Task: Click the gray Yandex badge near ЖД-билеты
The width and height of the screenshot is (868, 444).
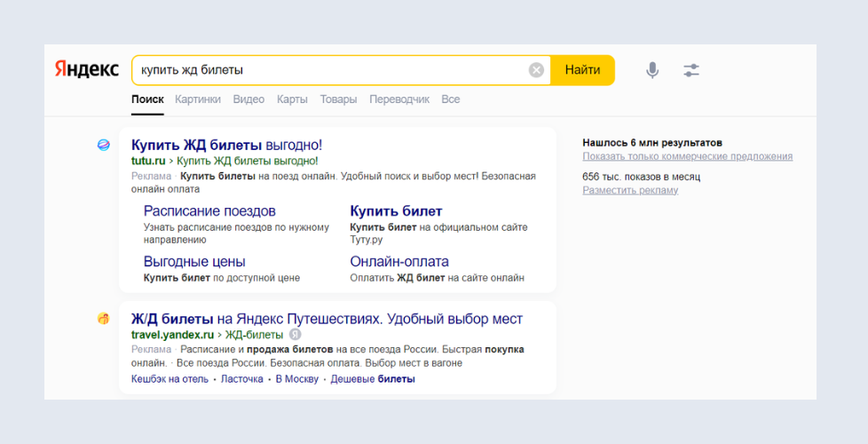Action: click(296, 335)
